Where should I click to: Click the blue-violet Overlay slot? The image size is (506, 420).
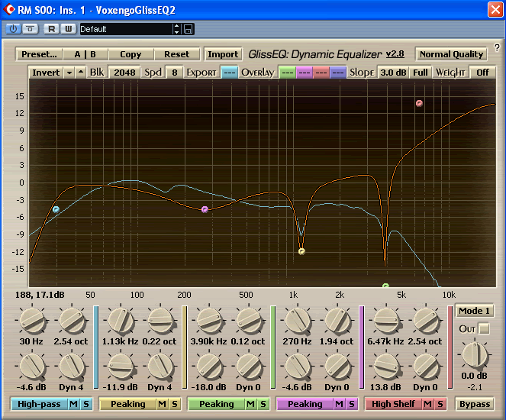click(338, 73)
